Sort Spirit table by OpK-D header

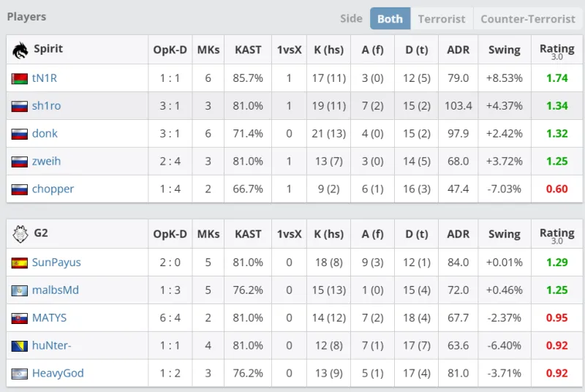coord(170,50)
